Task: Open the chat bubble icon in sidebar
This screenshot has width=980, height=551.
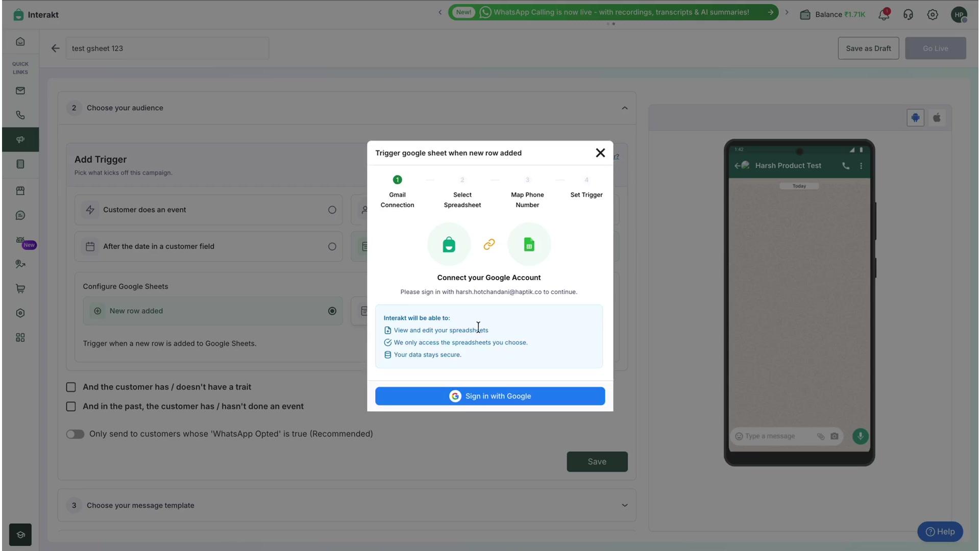Action: tap(20, 215)
